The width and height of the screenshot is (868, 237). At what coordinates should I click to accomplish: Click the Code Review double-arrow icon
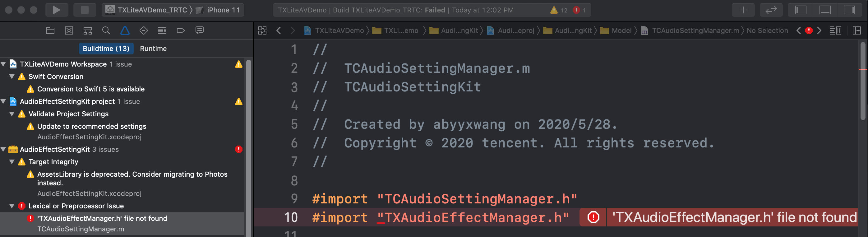coord(771,10)
